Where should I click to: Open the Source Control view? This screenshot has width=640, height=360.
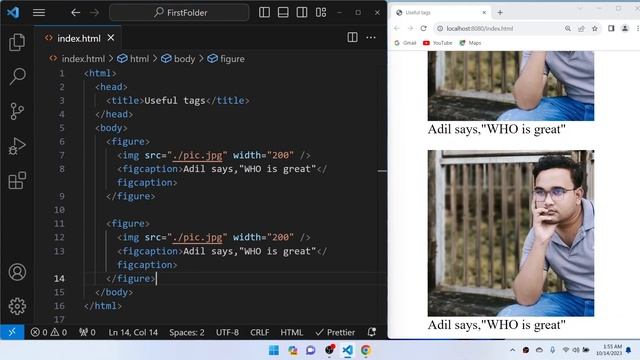[17, 111]
